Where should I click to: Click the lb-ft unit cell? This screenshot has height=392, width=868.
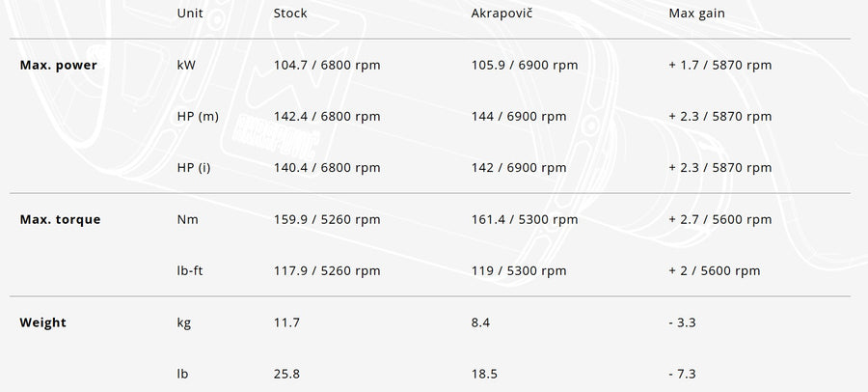192,270
